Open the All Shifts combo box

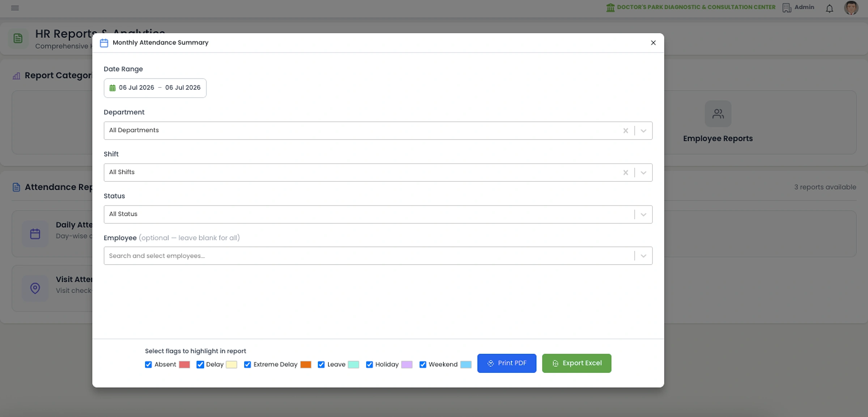pos(378,173)
